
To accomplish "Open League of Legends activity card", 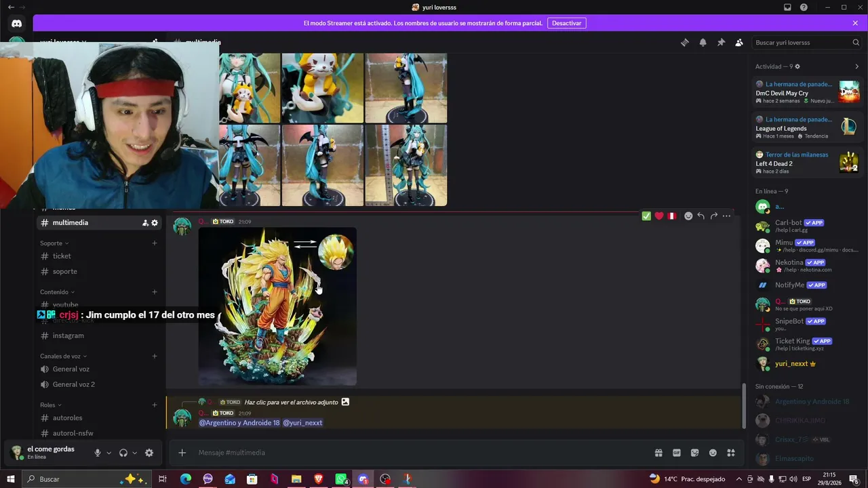I will click(807, 127).
